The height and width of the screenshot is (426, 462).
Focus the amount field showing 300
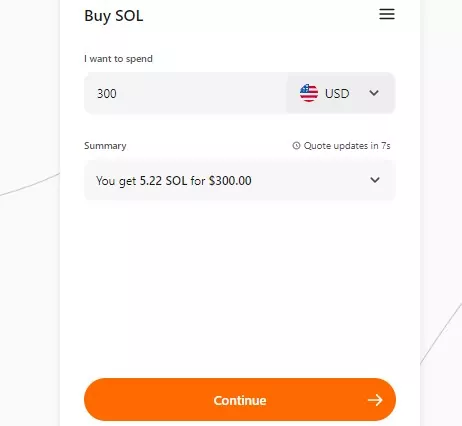pyautogui.click(x=185, y=93)
